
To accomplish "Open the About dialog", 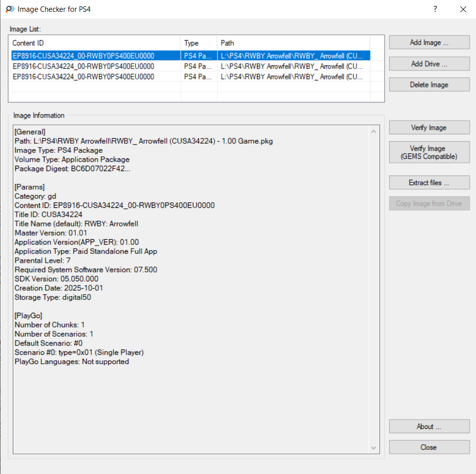I will [429, 426].
